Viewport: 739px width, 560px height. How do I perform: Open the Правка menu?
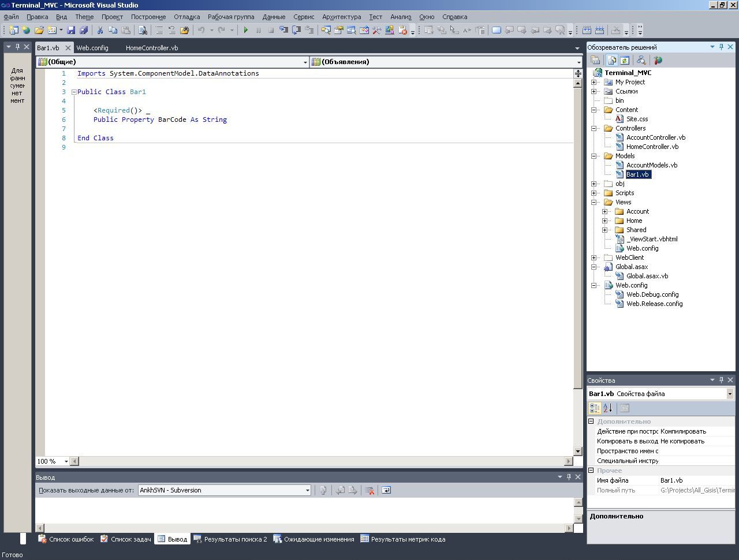tap(38, 17)
